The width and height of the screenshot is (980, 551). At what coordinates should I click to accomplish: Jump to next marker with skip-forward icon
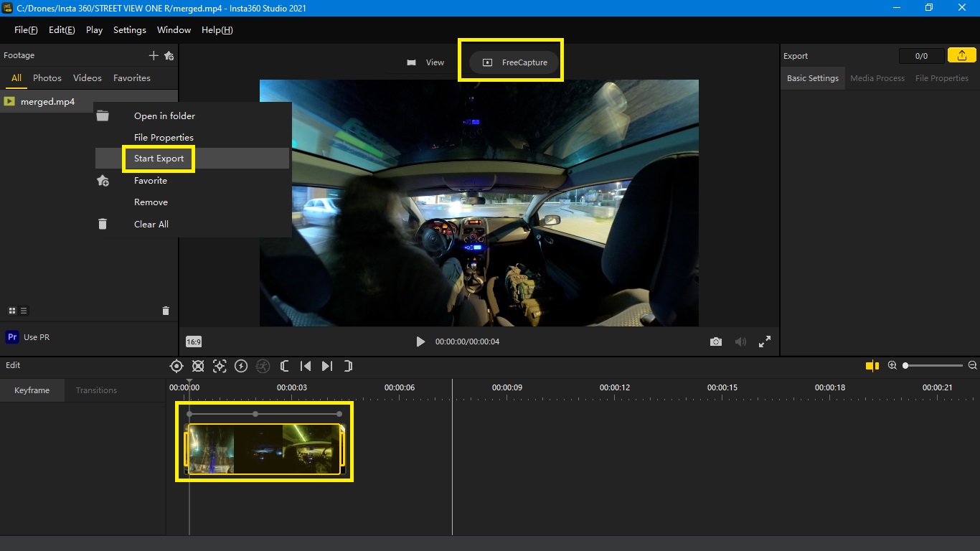pos(327,366)
